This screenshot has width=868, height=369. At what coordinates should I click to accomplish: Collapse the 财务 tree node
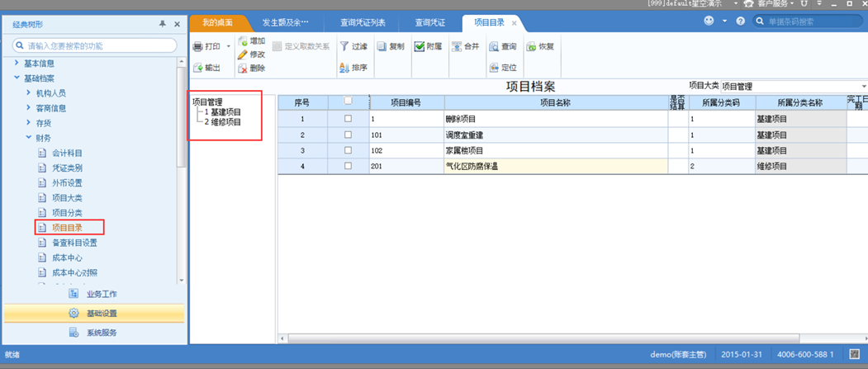coord(29,137)
